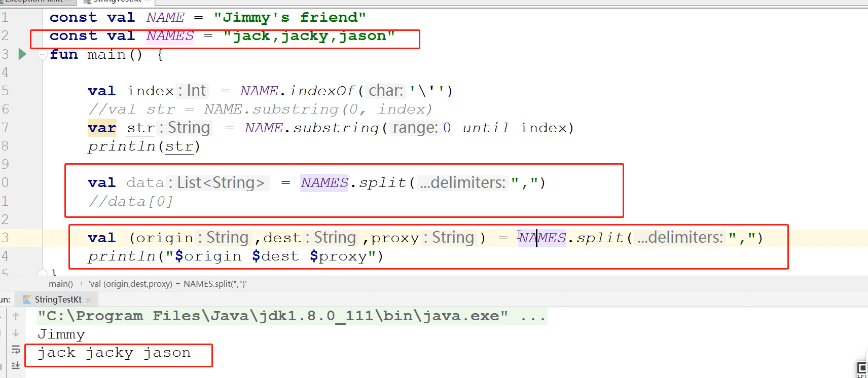Click the "jack,jacky,jason" string literal
The image size is (868, 378).
pyautogui.click(x=309, y=36)
